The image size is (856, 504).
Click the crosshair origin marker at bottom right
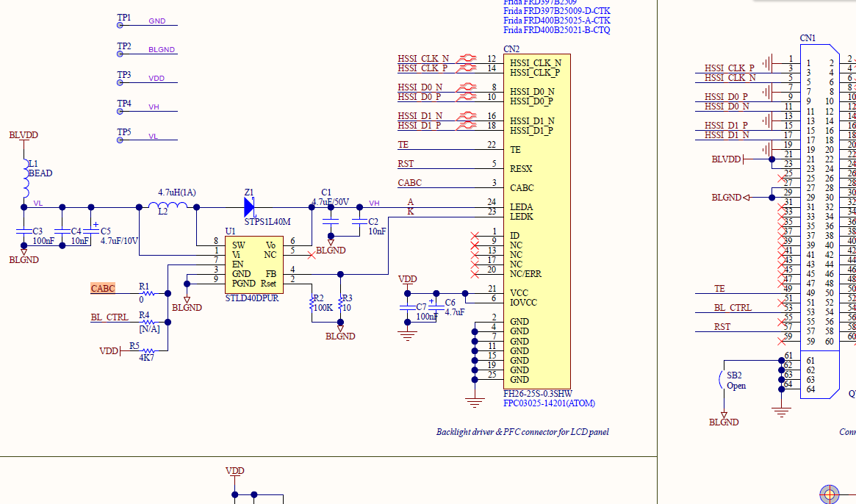(830, 494)
